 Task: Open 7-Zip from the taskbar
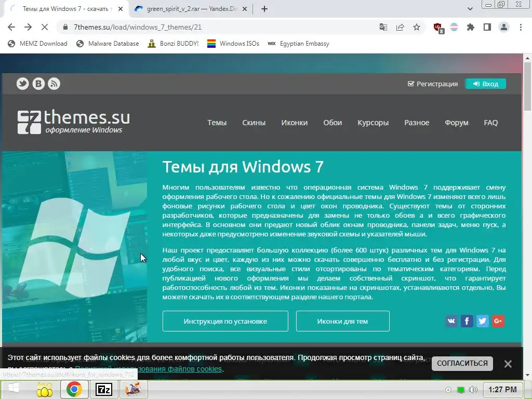click(104, 389)
